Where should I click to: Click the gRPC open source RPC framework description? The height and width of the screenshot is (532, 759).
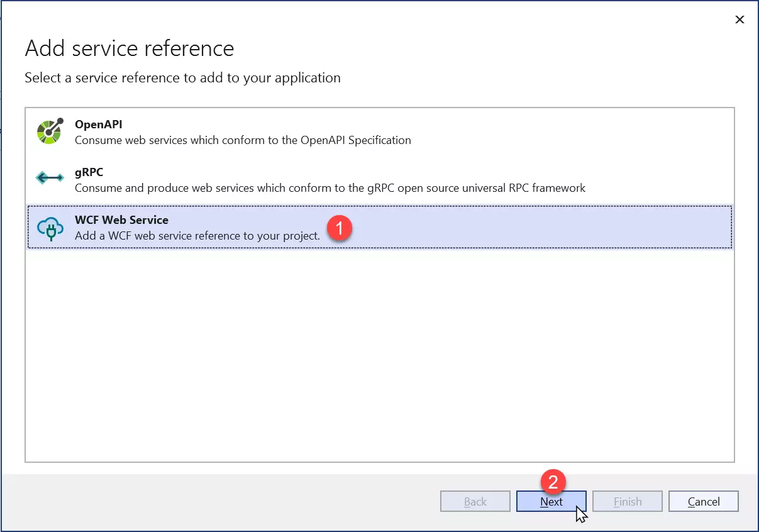coord(330,188)
